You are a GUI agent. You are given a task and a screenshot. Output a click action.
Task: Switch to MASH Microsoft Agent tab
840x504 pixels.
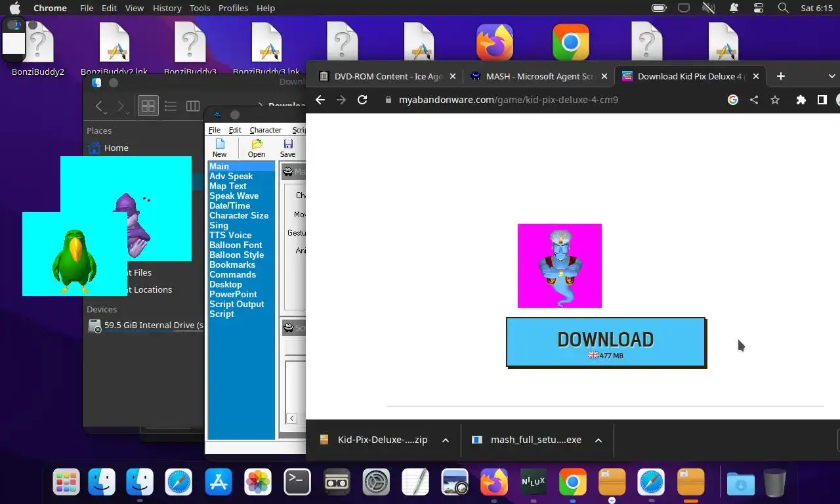[539, 76]
